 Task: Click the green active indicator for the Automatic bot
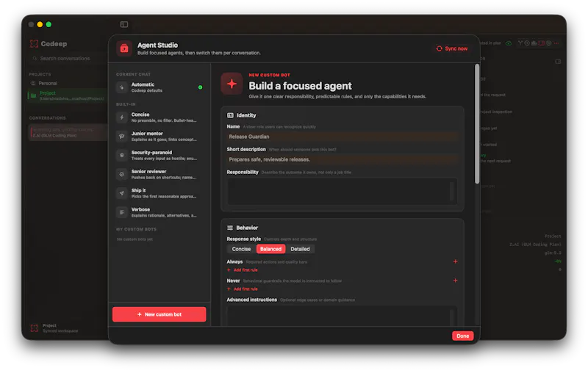click(200, 87)
